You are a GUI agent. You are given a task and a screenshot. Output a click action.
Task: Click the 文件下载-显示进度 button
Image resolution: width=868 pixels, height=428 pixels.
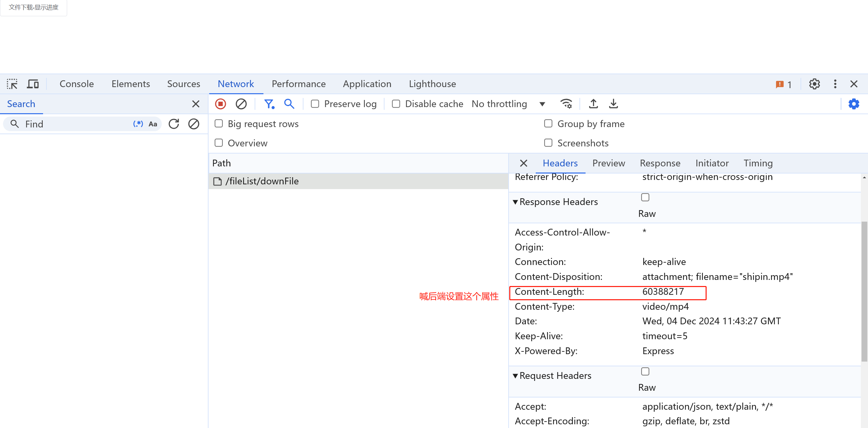(34, 7)
